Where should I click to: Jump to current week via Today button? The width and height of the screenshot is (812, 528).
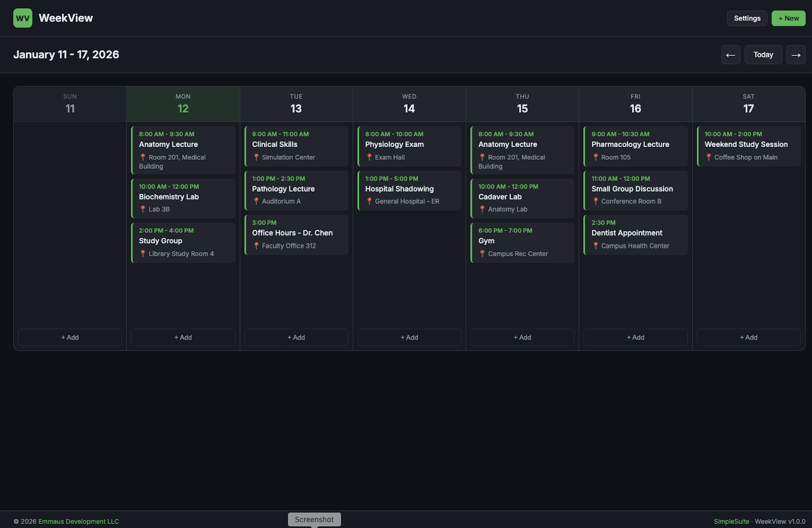click(763, 54)
